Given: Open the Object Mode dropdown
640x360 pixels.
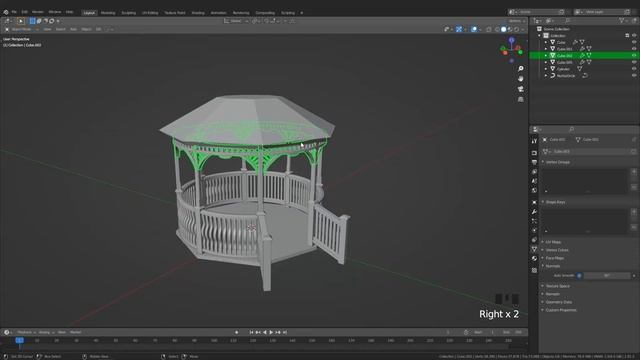Looking at the screenshot, I should tap(22, 29).
